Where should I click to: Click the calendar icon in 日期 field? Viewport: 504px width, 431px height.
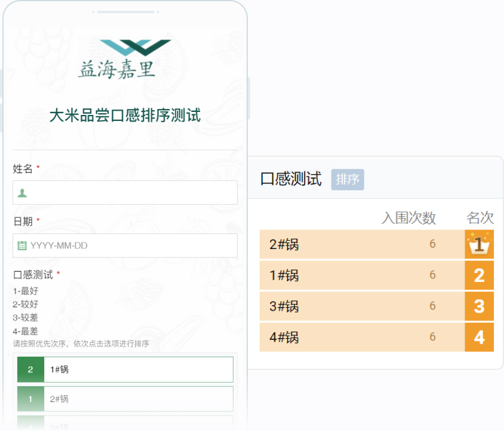click(22, 245)
